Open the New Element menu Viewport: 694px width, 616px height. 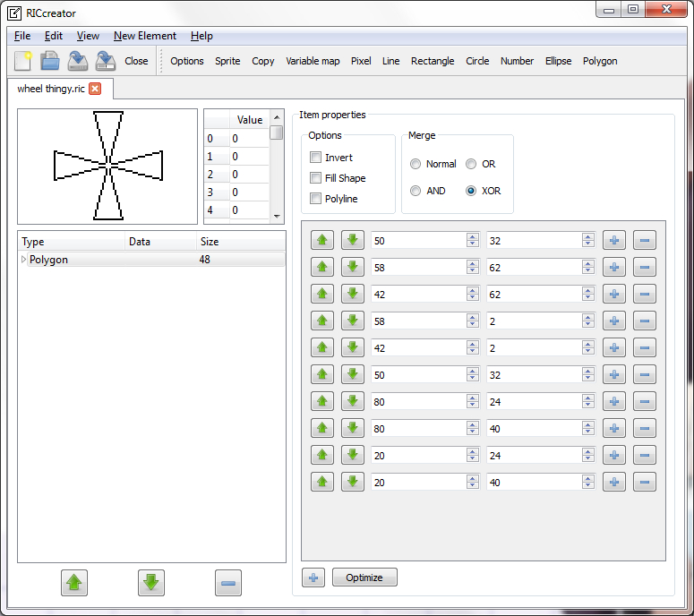[x=144, y=36]
